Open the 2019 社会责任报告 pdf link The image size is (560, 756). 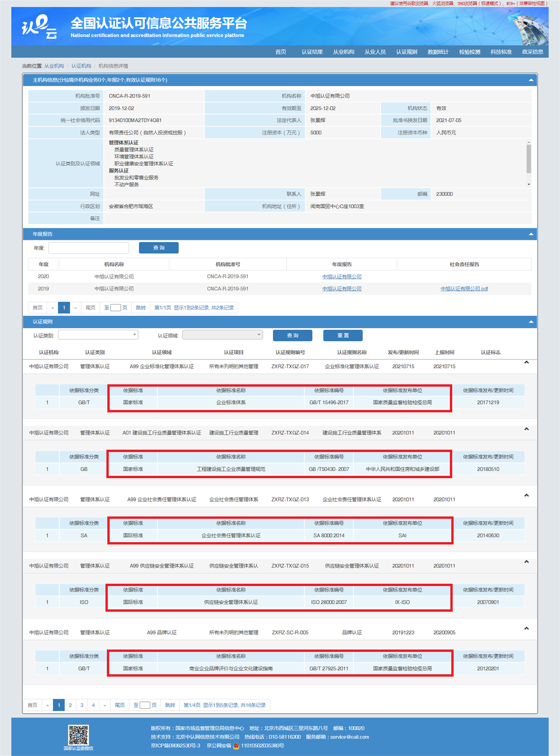click(464, 289)
